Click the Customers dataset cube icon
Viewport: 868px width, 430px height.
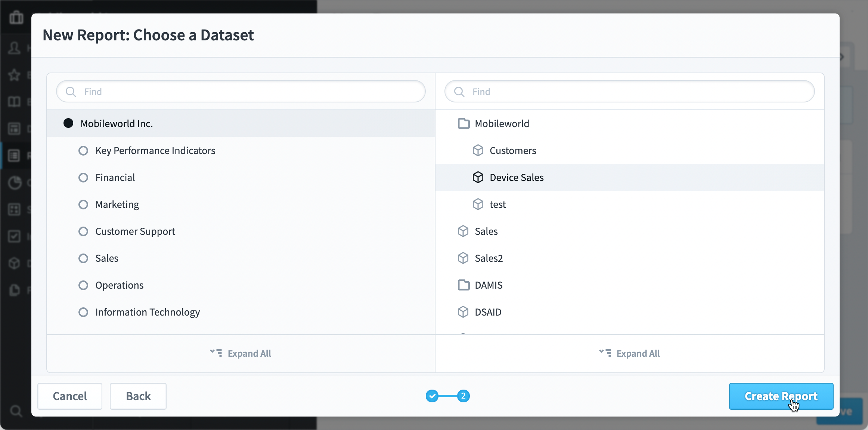coord(478,150)
